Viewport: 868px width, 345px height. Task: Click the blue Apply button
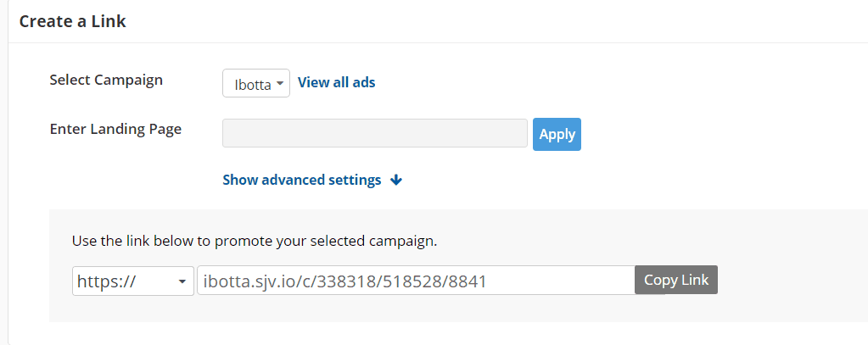pyautogui.click(x=557, y=134)
